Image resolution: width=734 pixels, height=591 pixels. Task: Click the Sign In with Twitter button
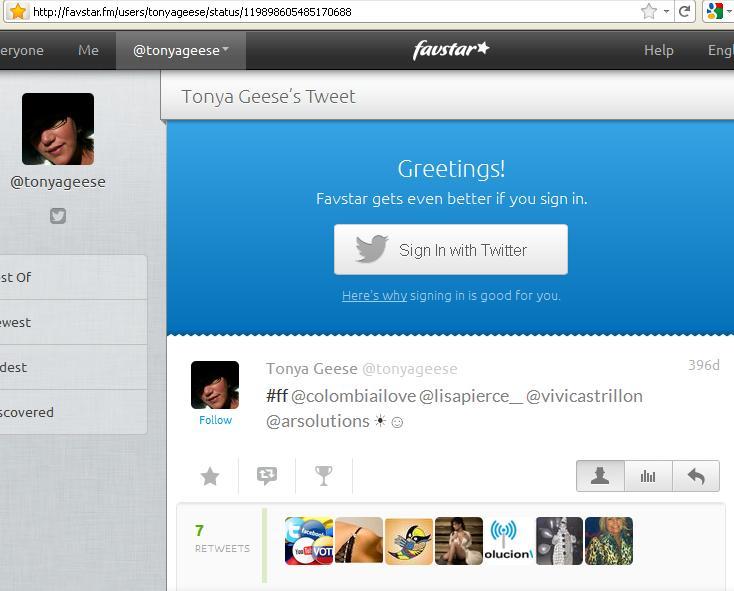coord(451,249)
